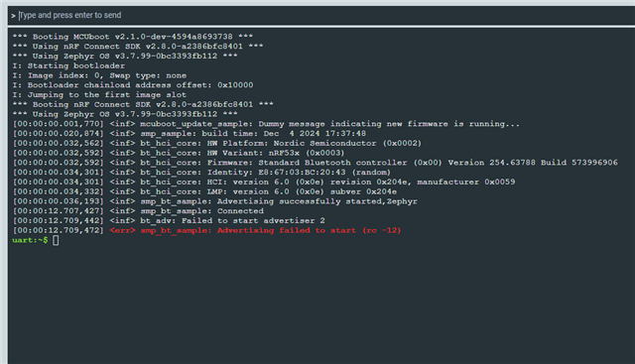Click the 'HW Platform: Nordic Semiconductor' line

pyautogui.click(x=217, y=144)
